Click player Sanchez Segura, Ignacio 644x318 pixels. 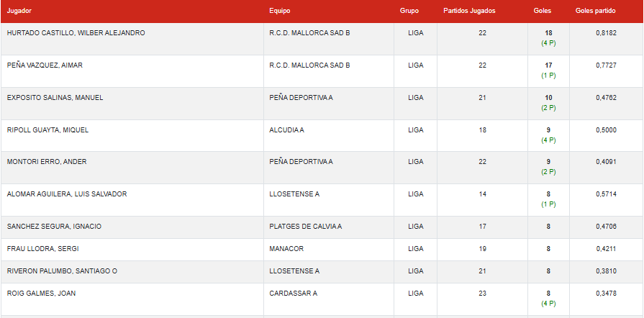click(54, 227)
